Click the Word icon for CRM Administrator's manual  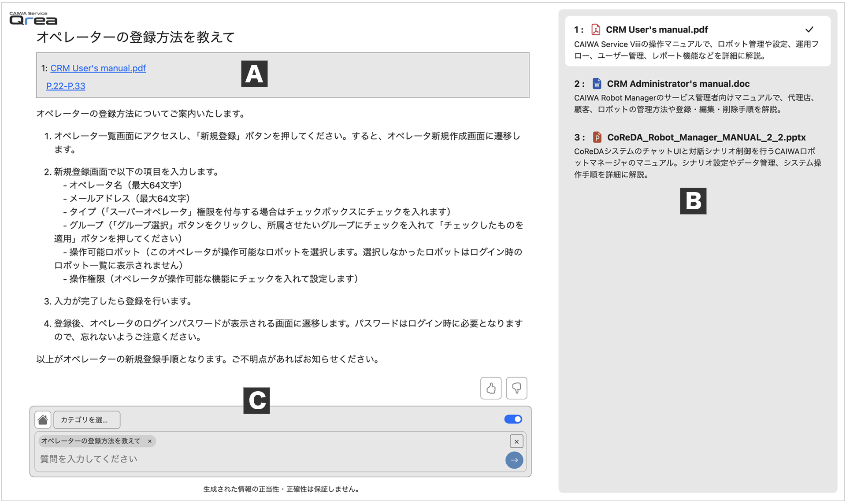coord(597,84)
